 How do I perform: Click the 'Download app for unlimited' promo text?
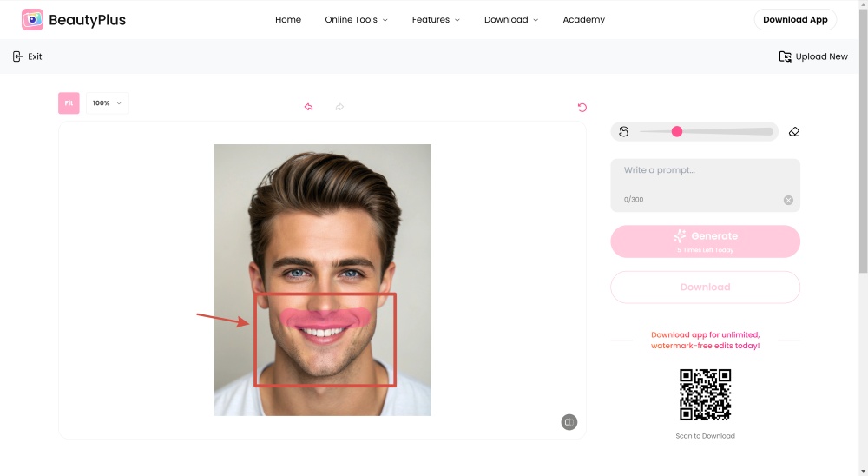point(705,340)
